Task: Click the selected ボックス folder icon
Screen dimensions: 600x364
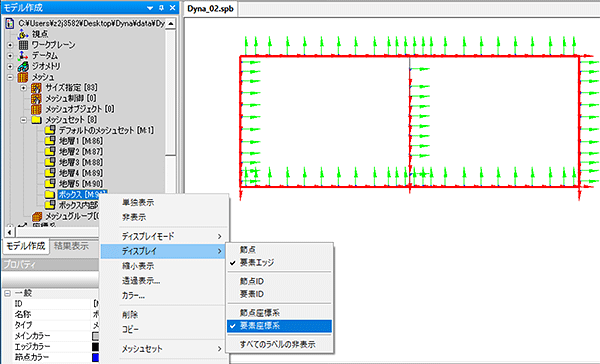Action: [50, 194]
